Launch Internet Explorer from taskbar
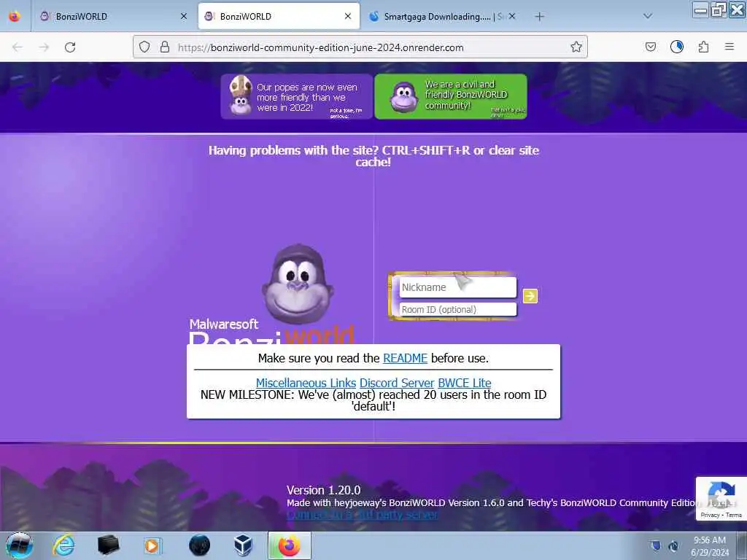747x560 pixels. 64,545
